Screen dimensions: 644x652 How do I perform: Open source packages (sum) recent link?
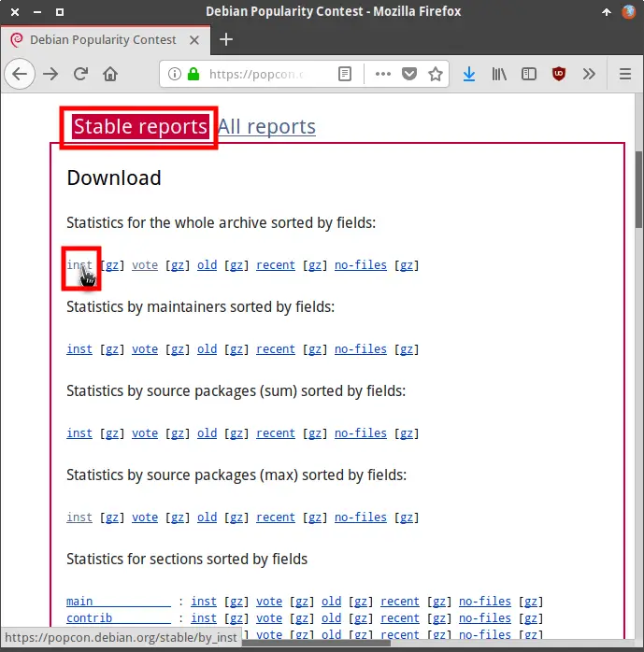tap(276, 433)
